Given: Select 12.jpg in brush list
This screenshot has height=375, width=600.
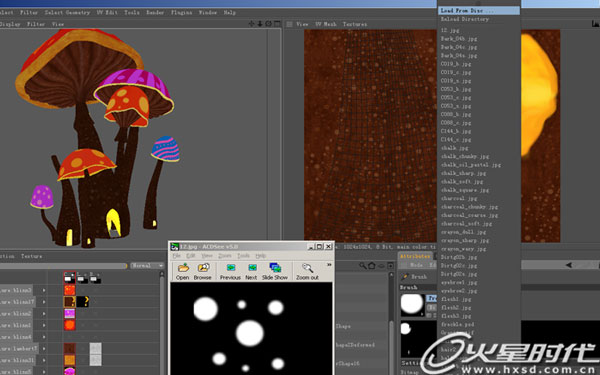Looking at the screenshot, I should [450, 30].
